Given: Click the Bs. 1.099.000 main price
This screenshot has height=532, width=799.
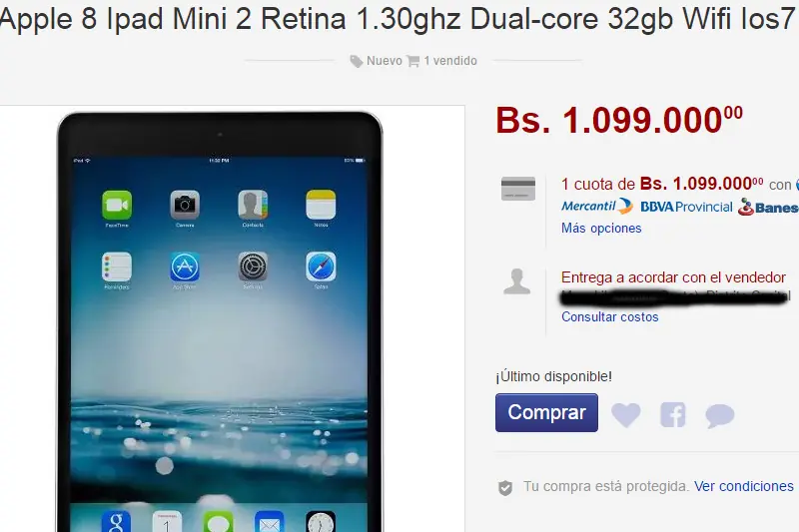Looking at the screenshot, I should (619, 121).
